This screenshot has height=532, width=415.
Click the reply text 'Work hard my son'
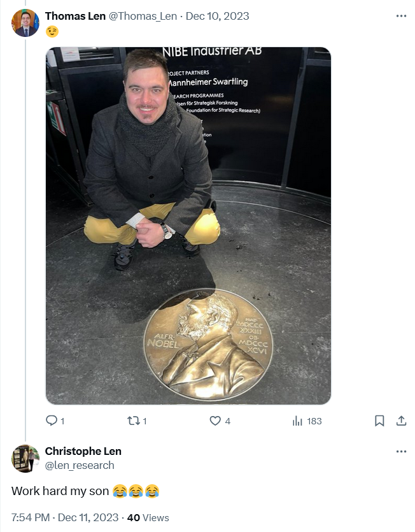60,491
